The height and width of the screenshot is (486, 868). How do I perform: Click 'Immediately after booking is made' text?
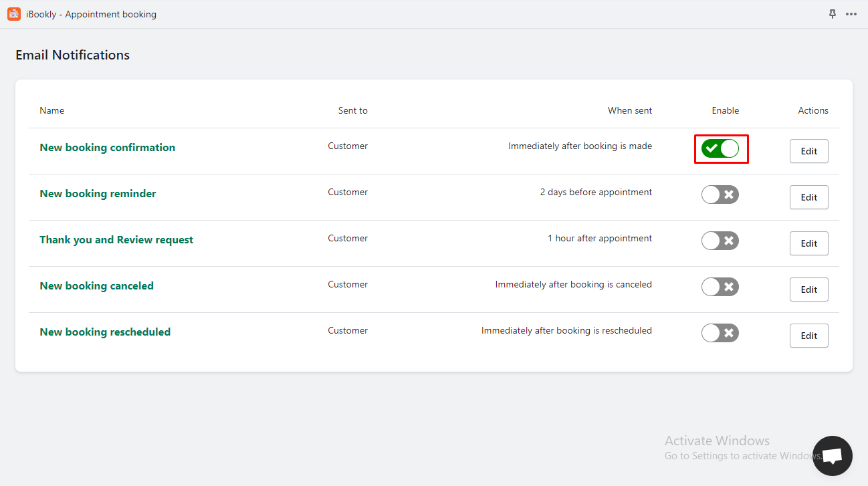[x=580, y=146]
